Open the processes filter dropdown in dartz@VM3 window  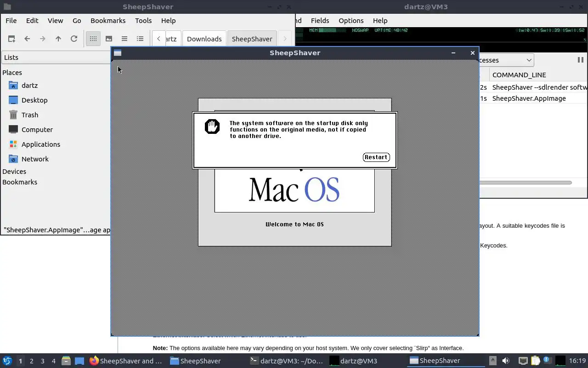tap(506, 60)
